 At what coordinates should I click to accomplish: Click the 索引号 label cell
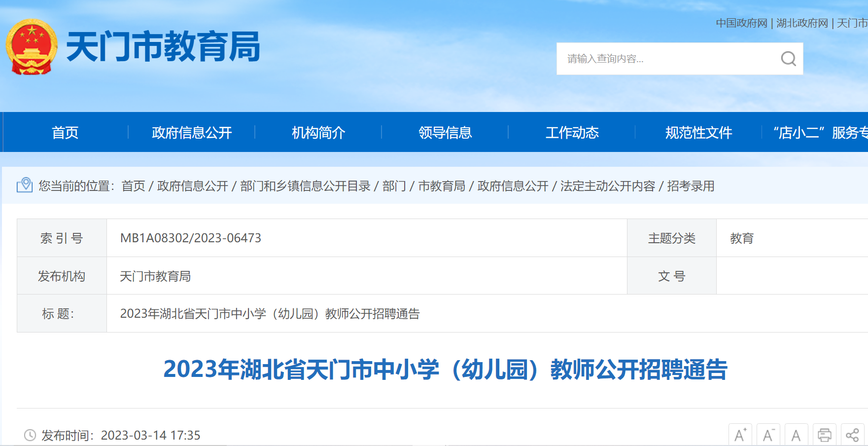(x=62, y=238)
